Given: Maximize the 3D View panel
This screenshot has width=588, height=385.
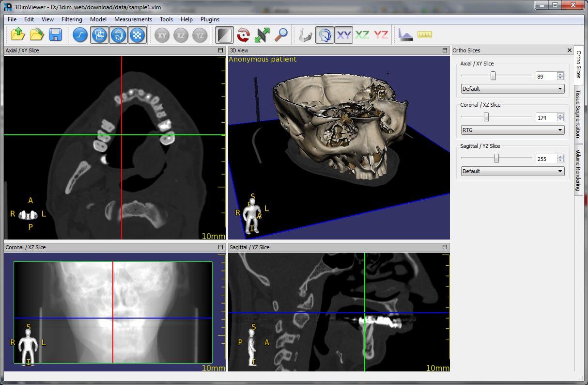Looking at the screenshot, I should coord(444,50).
